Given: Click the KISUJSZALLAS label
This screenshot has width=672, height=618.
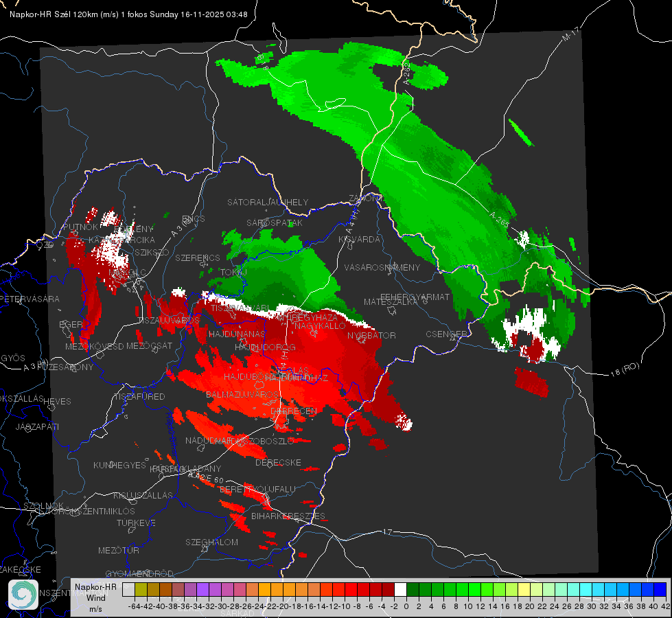Looking at the screenshot, I should (143, 495).
